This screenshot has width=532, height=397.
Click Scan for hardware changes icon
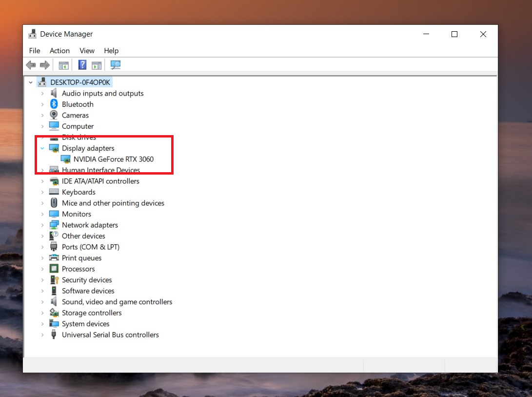(116, 65)
